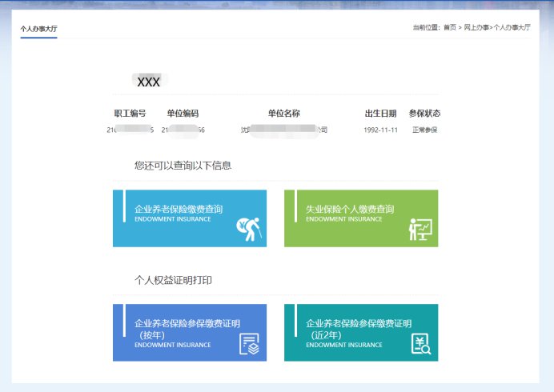Click the 职工编号 column header
This screenshot has width=554, height=392.
click(x=130, y=114)
